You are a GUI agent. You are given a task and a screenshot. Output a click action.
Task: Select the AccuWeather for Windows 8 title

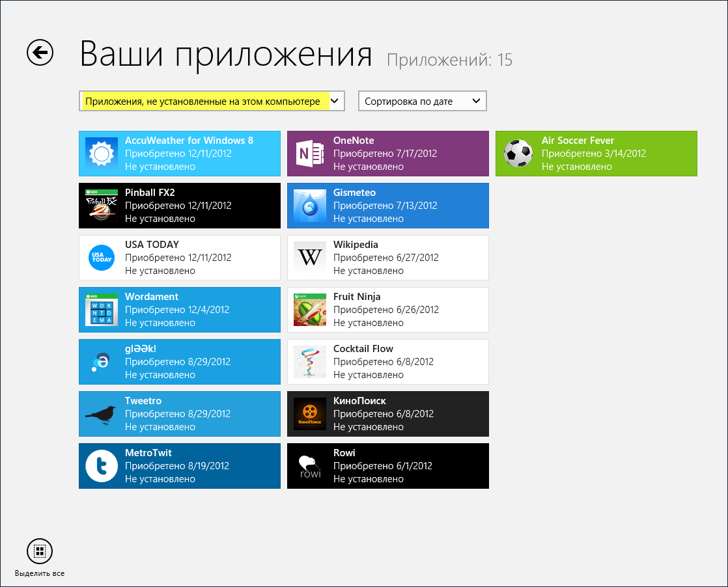(x=189, y=141)
